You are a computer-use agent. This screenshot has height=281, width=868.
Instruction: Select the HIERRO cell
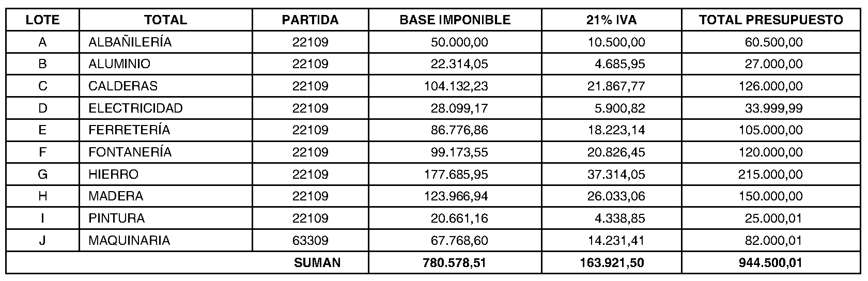(x=114, y=174)
